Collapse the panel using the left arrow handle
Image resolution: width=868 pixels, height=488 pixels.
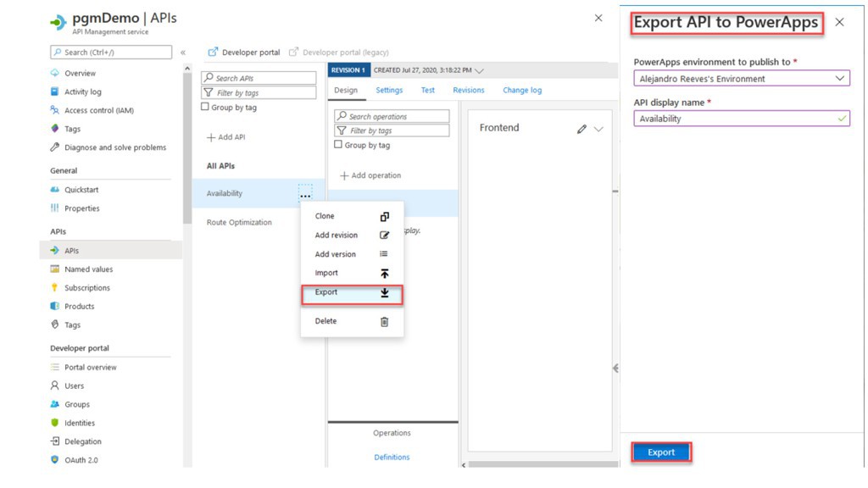click(615, 369)
